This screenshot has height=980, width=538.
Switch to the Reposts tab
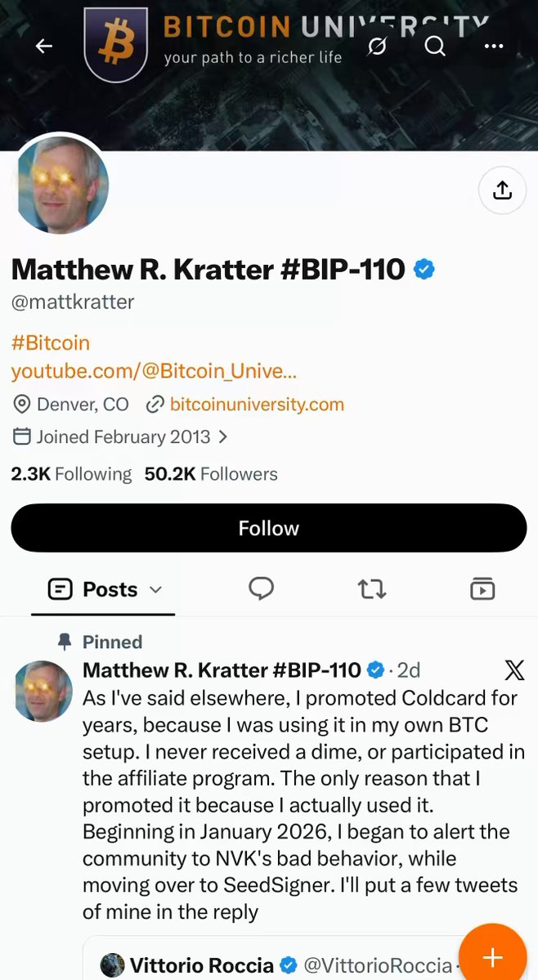click(x=372, y=588)
